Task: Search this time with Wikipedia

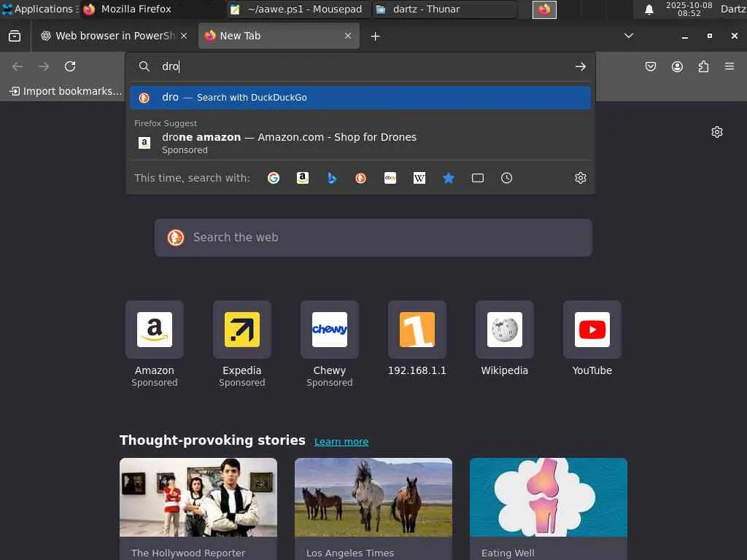Action: (x=419, y=178)
